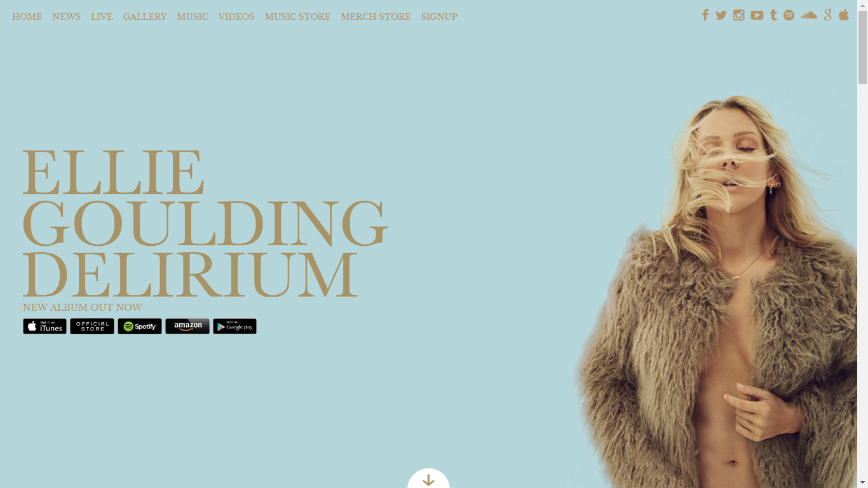The width and height of the screenshot is (868, 488).
Task: Open the Spotify icon in header
Action: coord(789,15)
